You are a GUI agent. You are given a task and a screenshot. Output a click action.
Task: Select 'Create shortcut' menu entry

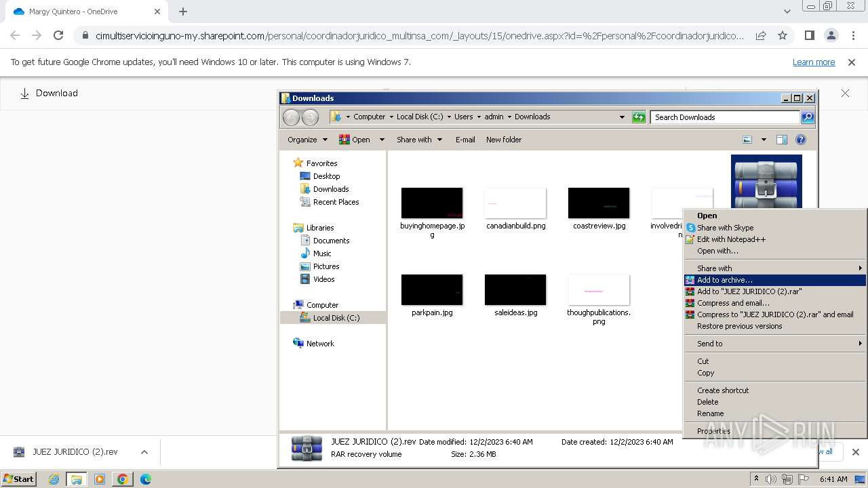[774, 390]
